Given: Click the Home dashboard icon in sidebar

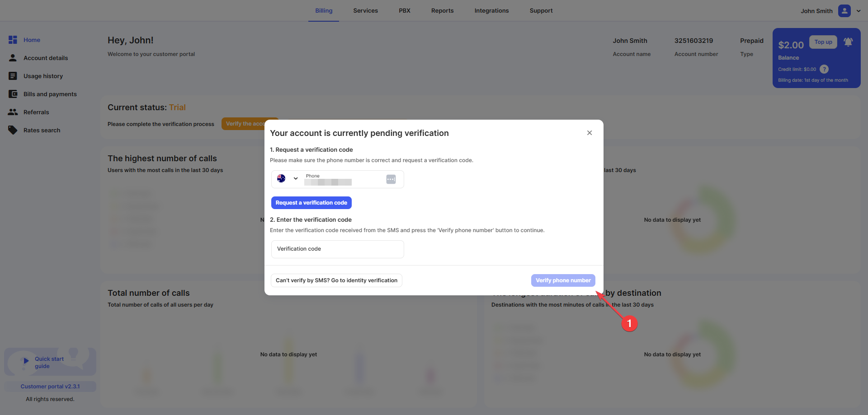Looking at the screenshot, I should 13,40.
